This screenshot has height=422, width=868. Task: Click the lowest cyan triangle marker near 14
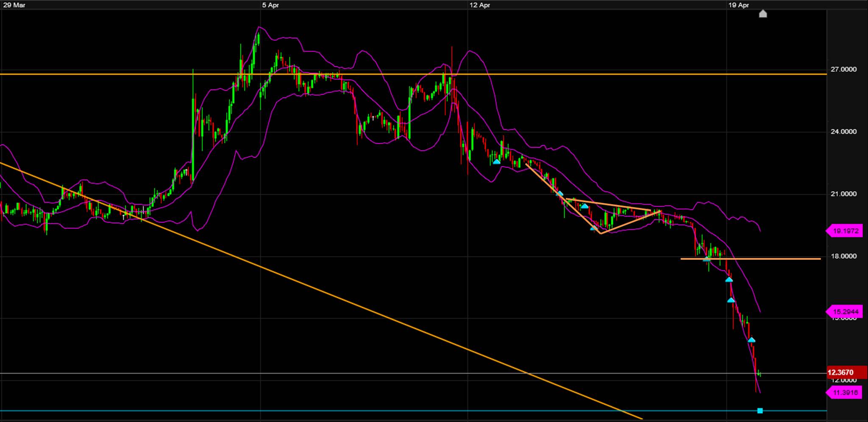click(x=751, y=340)
